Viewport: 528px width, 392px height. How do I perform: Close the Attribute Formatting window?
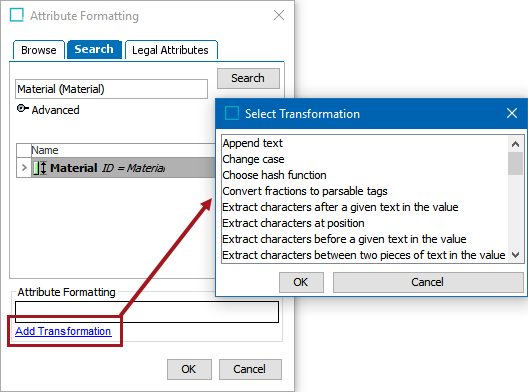tap(279, 15)
